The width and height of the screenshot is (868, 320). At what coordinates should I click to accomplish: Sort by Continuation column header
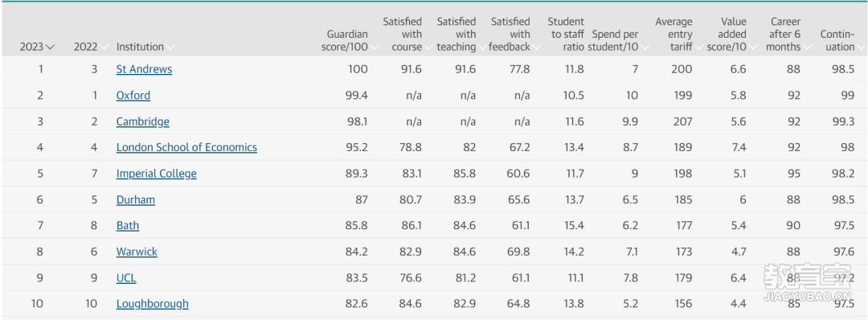click(x=837, y=40)
